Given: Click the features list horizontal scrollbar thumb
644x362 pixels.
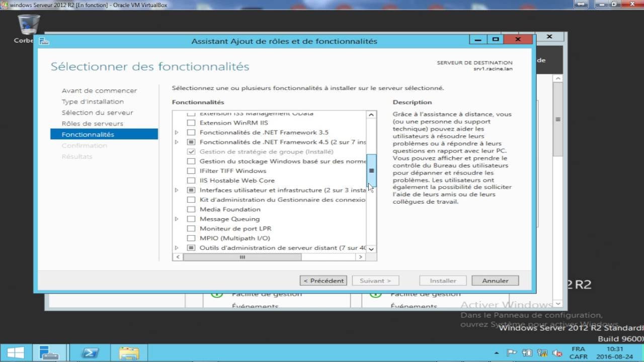Looking at the screenshot, I should point(243,257).
